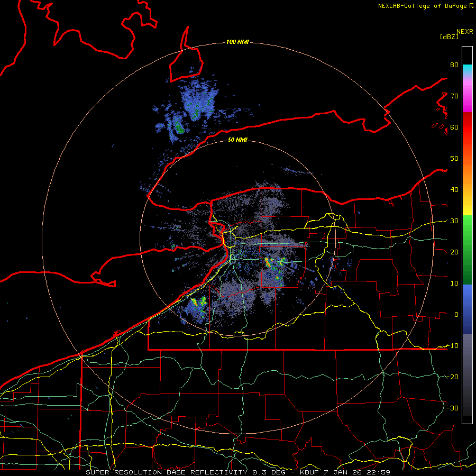Image resolution: width=476 pixels, height=476 pixels.
Task: Click the NEXR label above the color bar
Action: coord(465,32)
